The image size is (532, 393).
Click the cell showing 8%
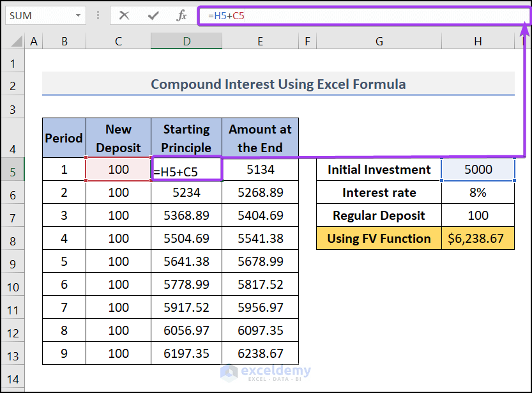coord(478,192)
